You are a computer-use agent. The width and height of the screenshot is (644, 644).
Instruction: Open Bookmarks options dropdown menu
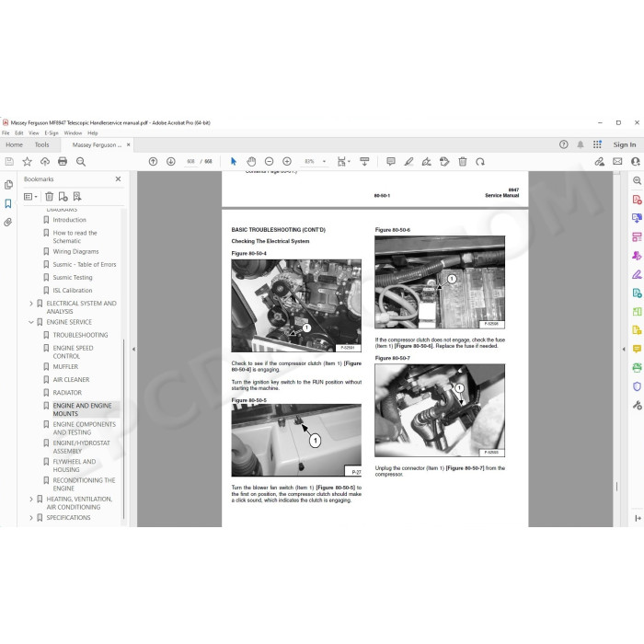(30, 196)
